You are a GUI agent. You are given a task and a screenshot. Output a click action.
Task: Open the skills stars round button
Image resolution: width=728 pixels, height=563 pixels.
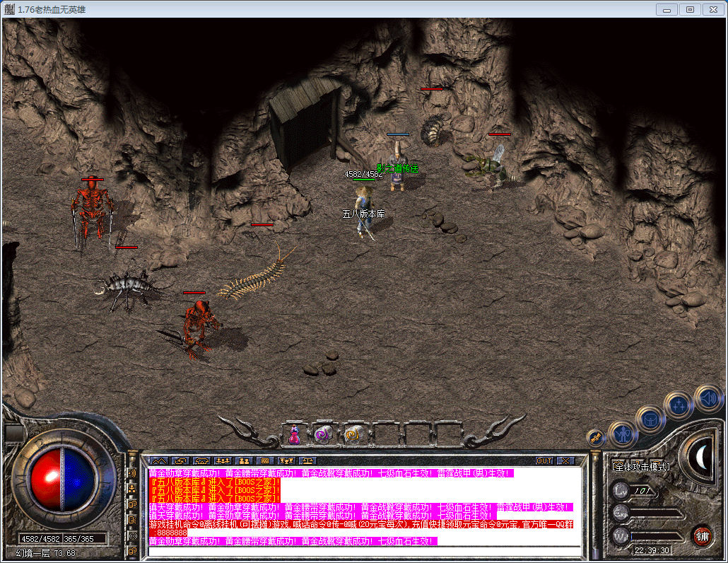[679, 405]
